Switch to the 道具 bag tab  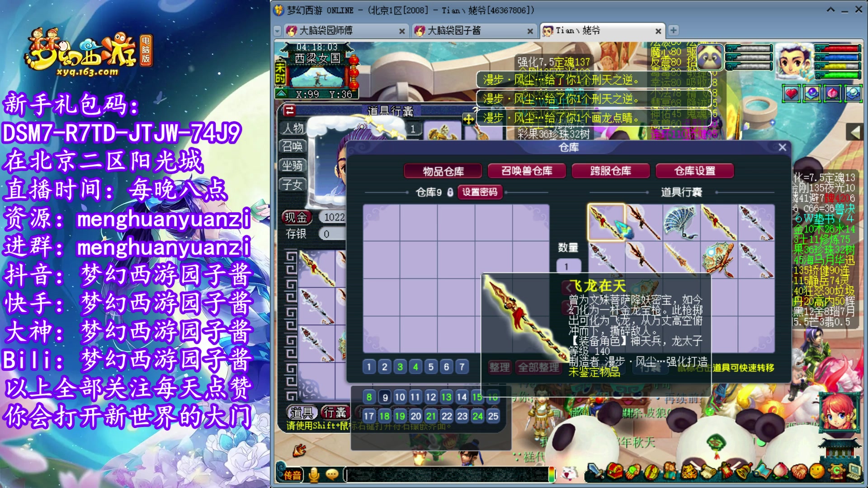point(301,412)
